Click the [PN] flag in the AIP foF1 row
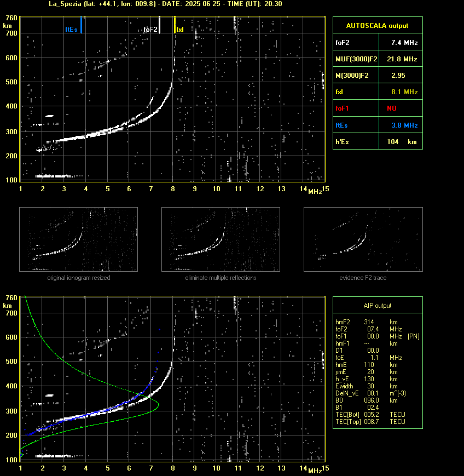464x476 pixels. pos(414,336)
